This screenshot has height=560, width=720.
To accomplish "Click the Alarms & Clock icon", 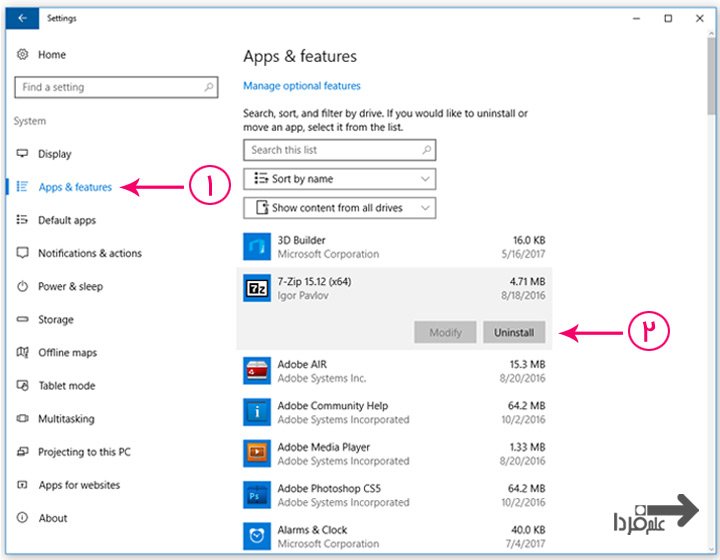I will 257,536.
